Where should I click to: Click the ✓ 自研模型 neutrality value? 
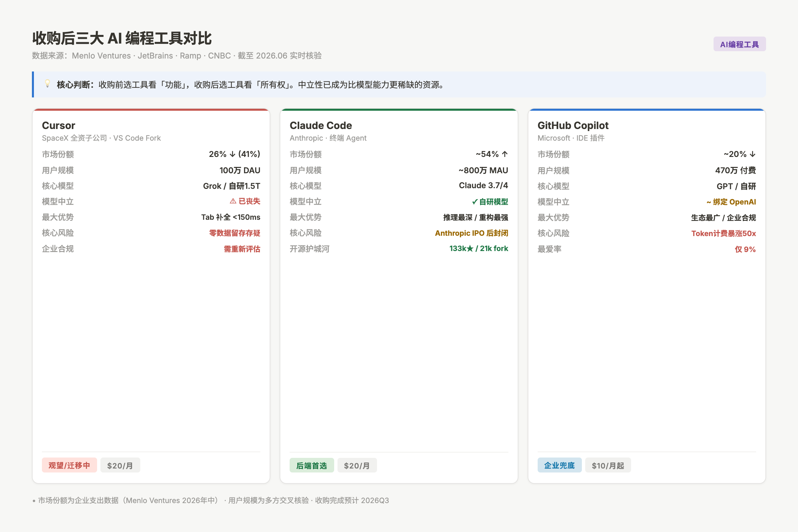point(490,202)
